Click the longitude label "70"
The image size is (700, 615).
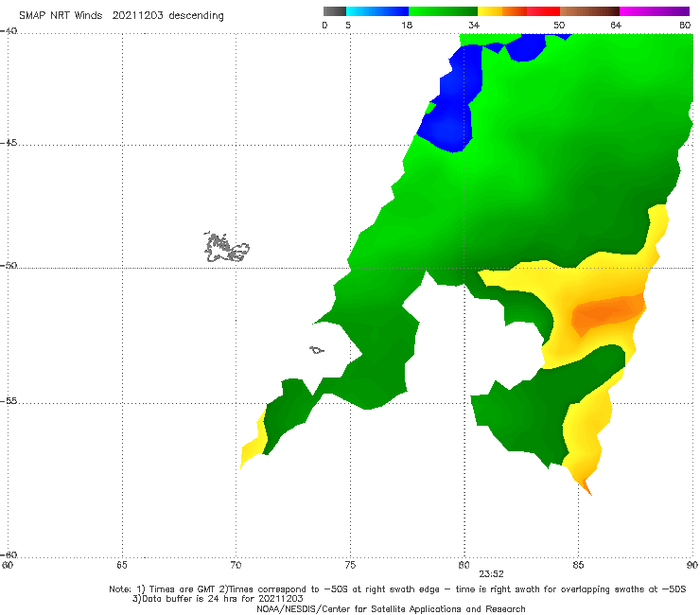236,565
